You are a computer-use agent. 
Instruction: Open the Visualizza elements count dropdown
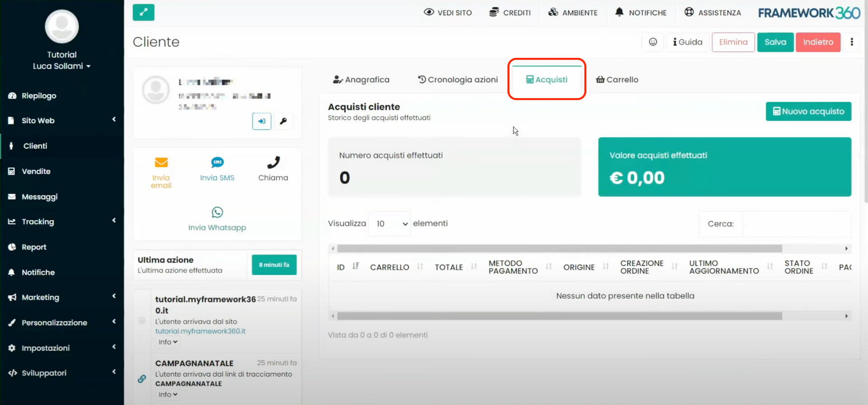390,224
